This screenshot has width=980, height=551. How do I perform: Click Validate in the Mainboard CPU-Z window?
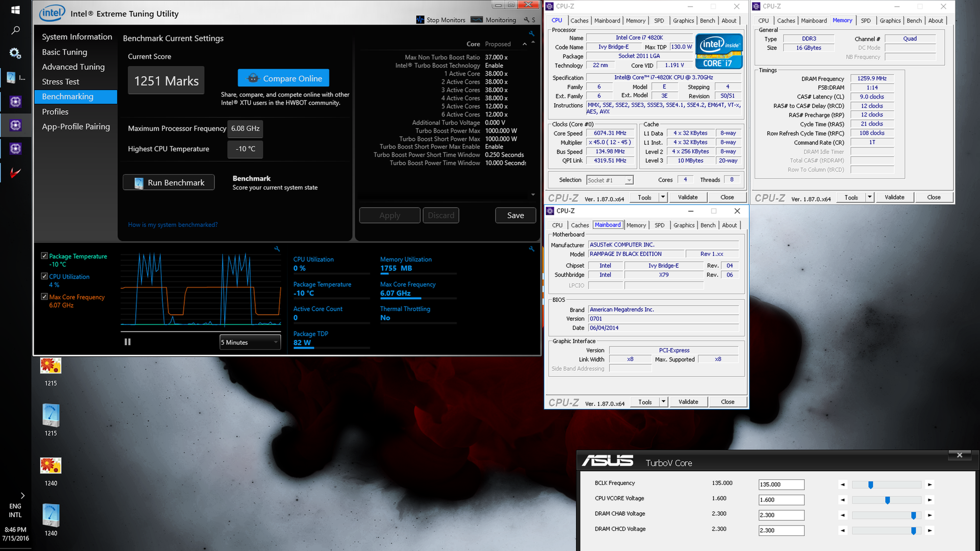688,402
